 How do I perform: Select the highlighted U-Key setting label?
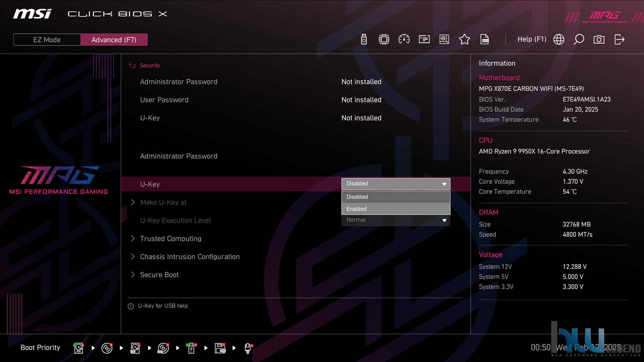pyautogui.click(x=150, y=184)
